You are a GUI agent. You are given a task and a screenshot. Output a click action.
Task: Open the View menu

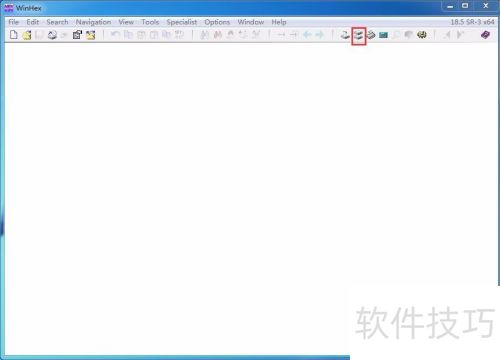click(126, 22)
